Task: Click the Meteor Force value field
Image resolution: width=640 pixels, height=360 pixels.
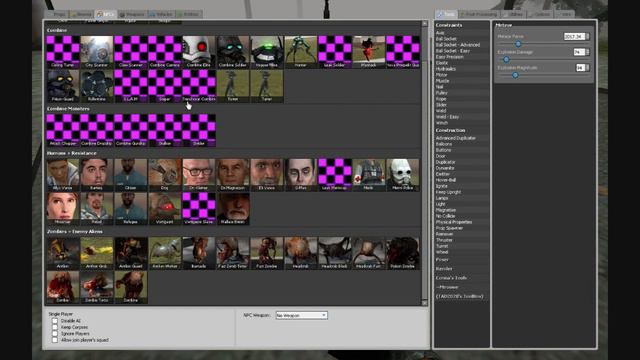Action: point(574,37)
